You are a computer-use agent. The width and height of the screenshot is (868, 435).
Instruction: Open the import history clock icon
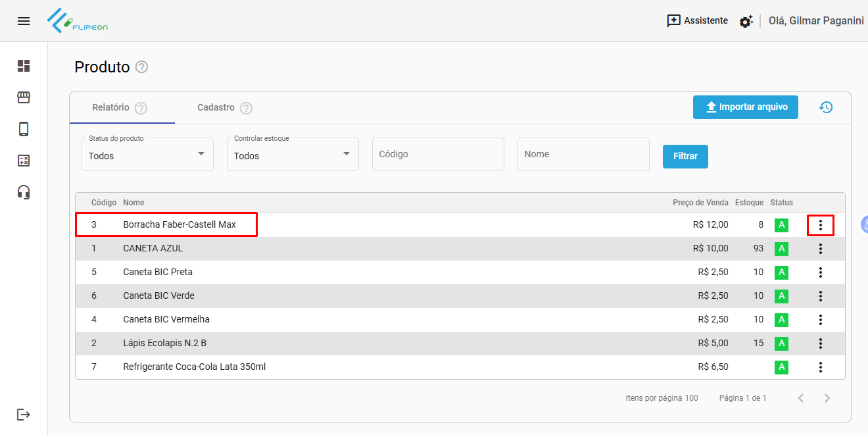[826, 107]
